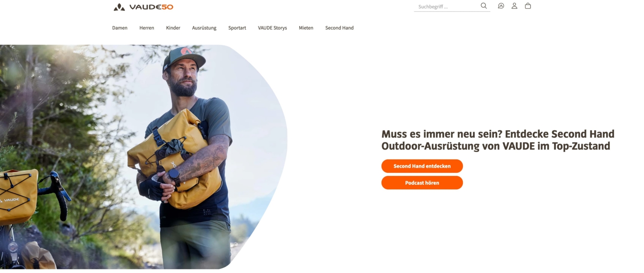Click the search magnifier icon
The width and height of the screenshot is (644, 273).
pyautogui.click(x=484, y=6)
